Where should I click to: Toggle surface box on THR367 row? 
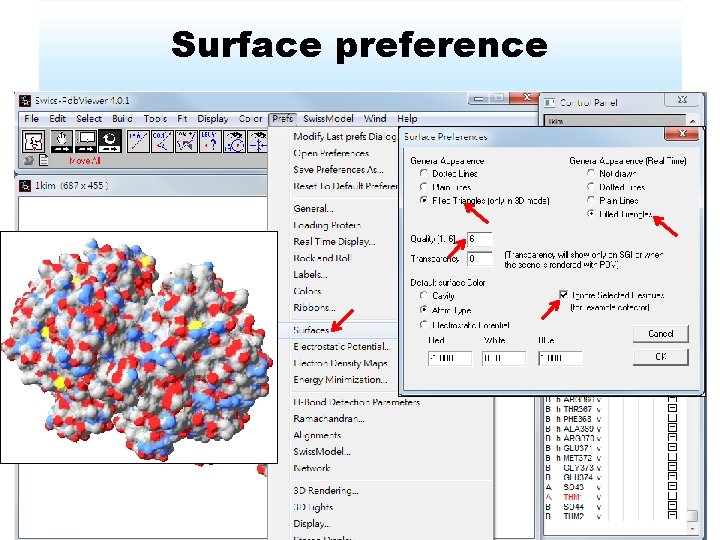672,409
